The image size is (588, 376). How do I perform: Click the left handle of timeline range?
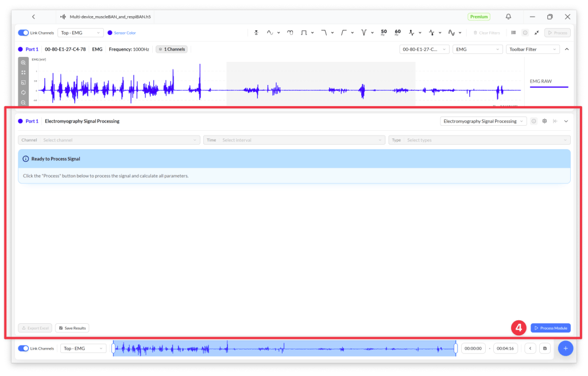(x=113, y=348)
